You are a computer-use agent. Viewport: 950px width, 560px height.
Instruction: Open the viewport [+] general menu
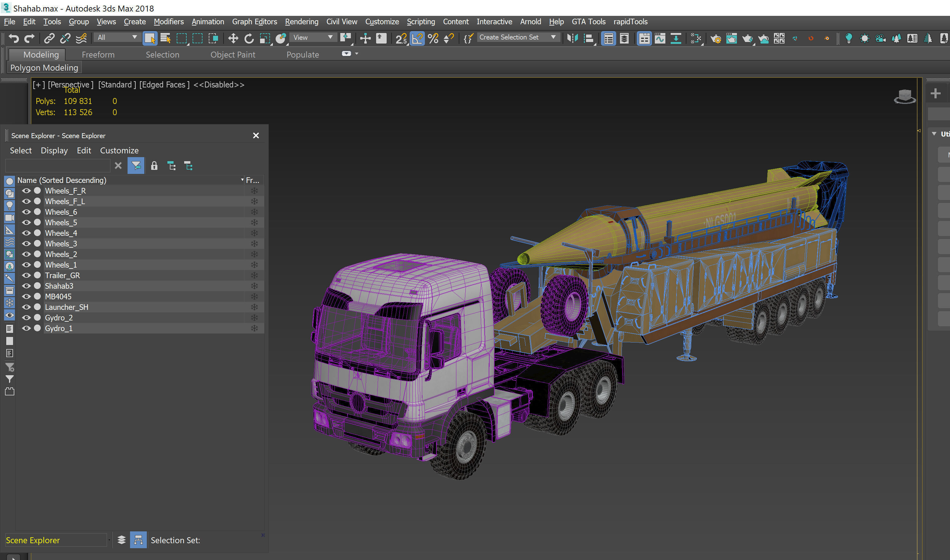[39, 85]
